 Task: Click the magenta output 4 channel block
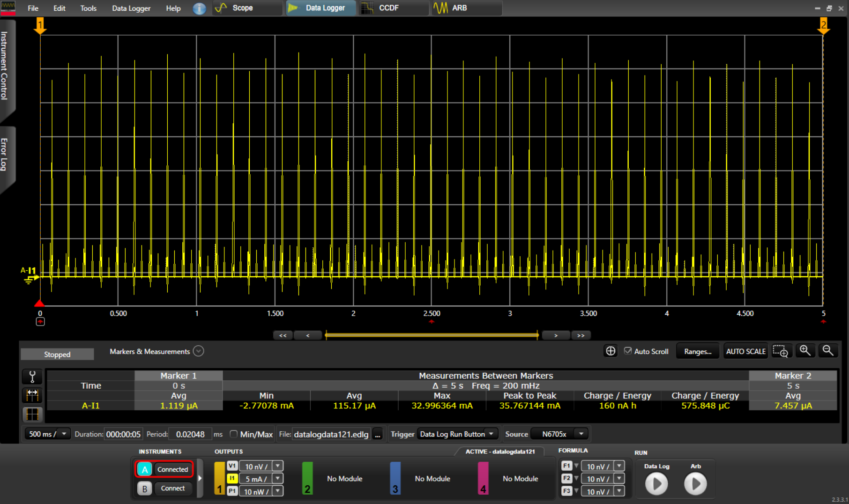[483, 478]
